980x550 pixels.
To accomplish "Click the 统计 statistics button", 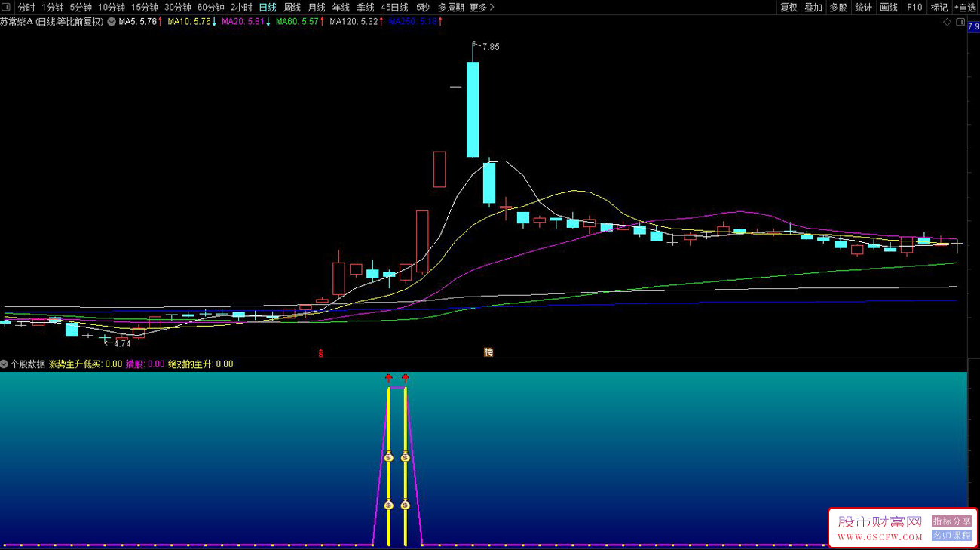I will [863, 7].
